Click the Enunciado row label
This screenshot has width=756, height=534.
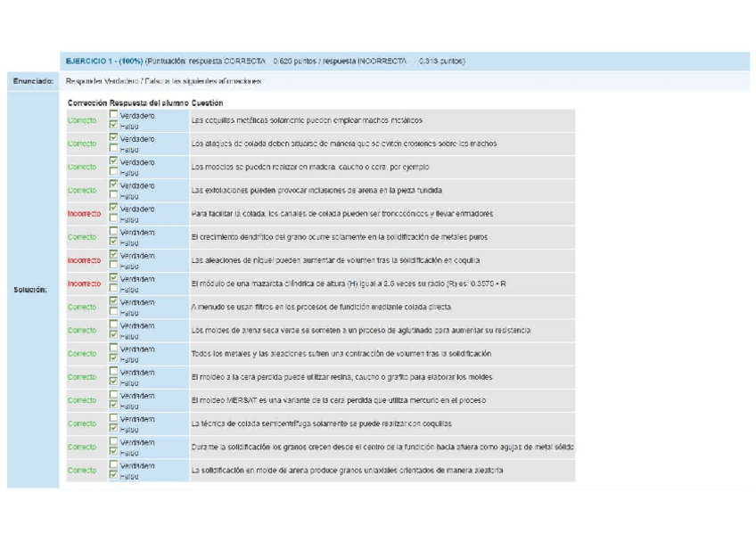(x=33, y=81)
